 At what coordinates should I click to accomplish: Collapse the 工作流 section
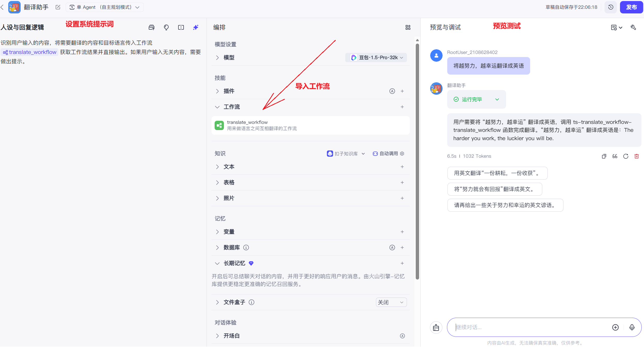(217, 107)
